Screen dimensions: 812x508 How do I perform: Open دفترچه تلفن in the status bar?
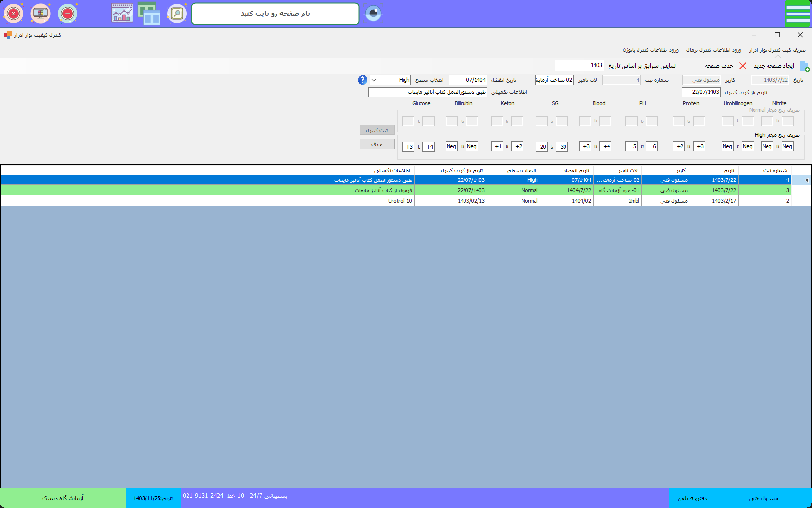(x=692, y=498)
